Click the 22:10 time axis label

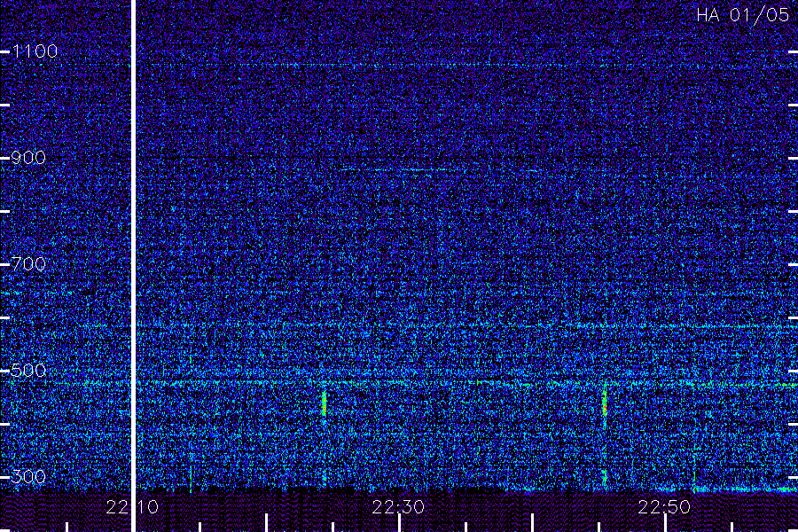(x=132, y=506)
